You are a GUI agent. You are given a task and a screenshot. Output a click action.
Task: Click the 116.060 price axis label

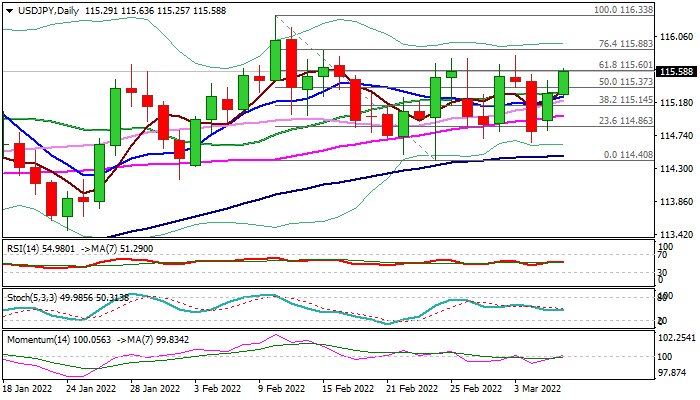[x=676, y=37]
